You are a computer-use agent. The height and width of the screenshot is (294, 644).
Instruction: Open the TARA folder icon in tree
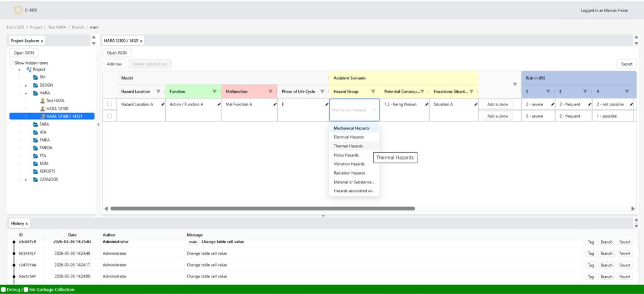(36, 124)
